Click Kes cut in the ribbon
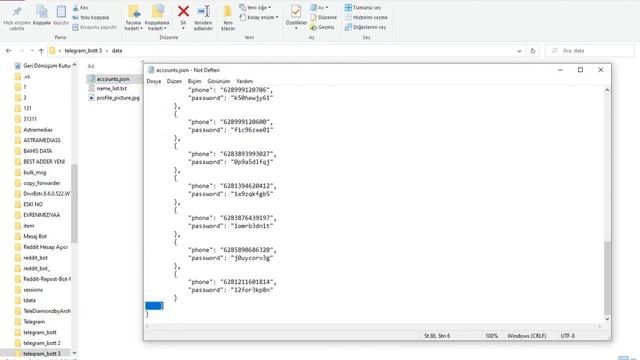Screen dimensions: 640x360 [80, 8]
